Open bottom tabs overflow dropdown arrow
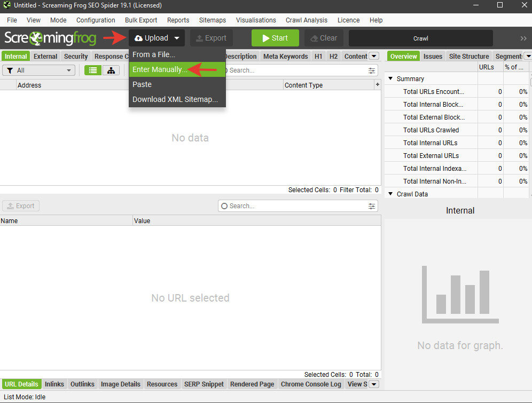Viewport: 532px width, 403px height. [374, 384]
